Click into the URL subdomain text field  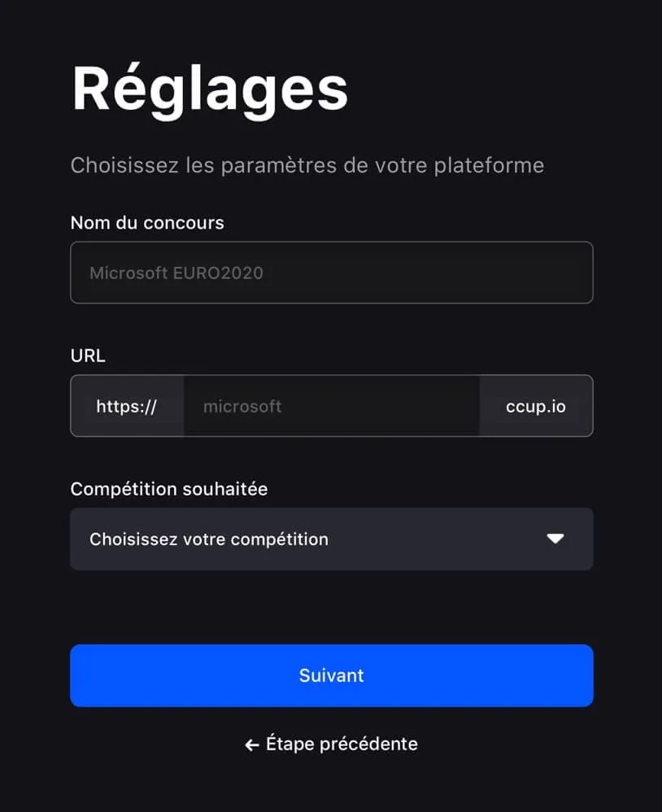331,406
